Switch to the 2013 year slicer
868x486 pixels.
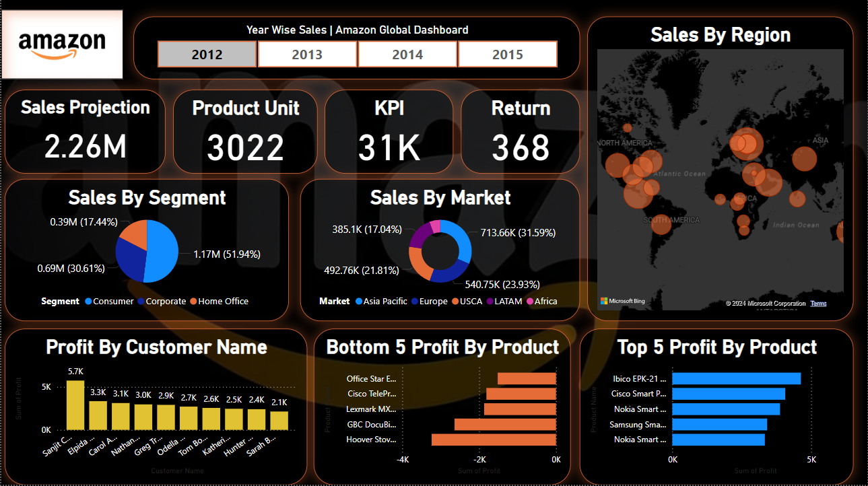pyautogui.click(x=307, y=55)
